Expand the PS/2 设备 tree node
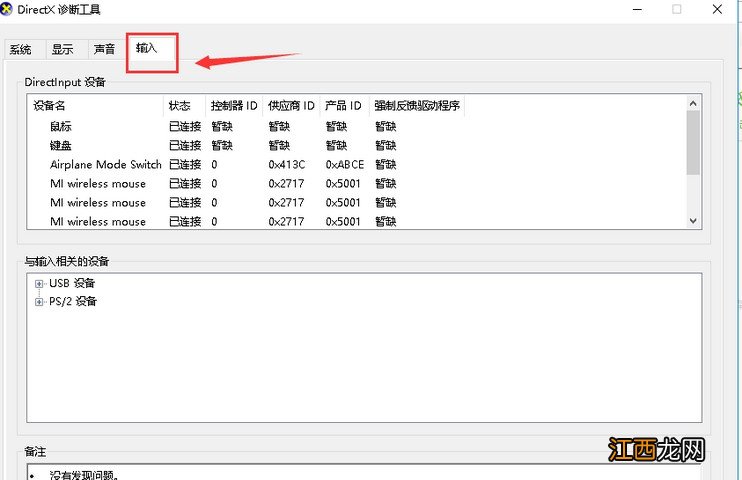This screenshot has width=742, height=480. (x=39, y=302)
